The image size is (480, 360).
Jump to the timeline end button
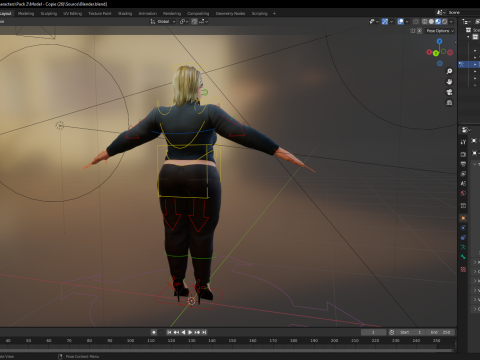[204, 332]
